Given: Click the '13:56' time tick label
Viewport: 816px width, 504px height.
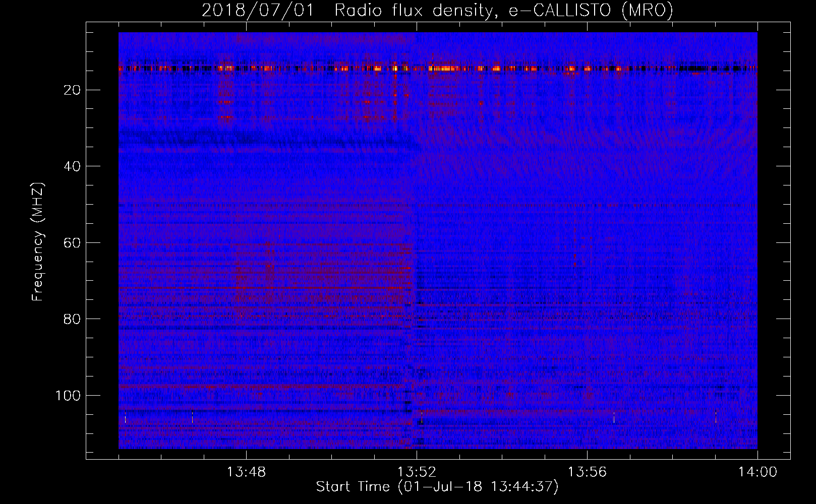Looking at the screenshot, I should (x=587, y=472).
